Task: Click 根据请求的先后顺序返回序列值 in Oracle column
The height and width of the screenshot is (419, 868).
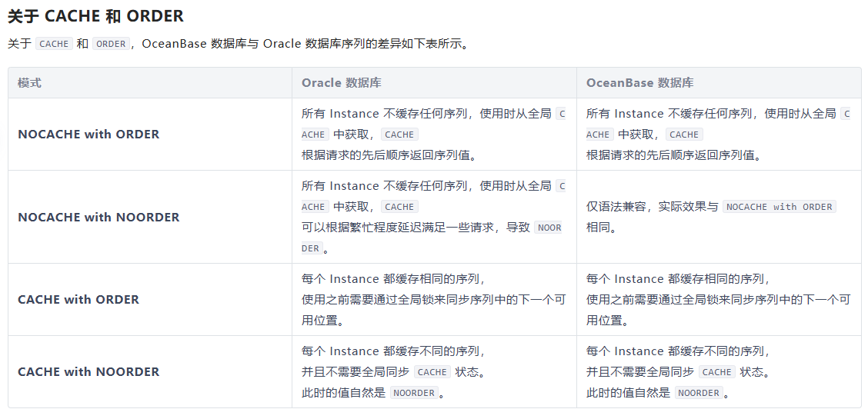Action: (386, 155)
